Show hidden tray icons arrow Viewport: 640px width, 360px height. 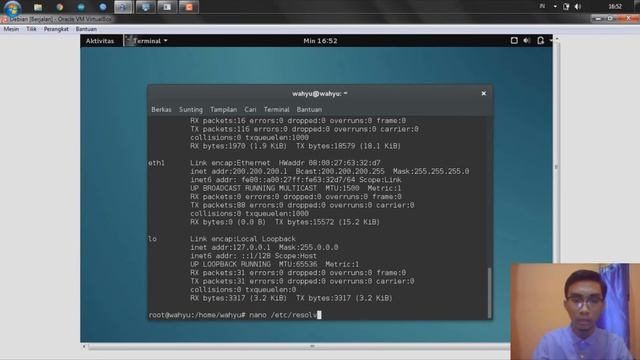(x=555, y=7)
